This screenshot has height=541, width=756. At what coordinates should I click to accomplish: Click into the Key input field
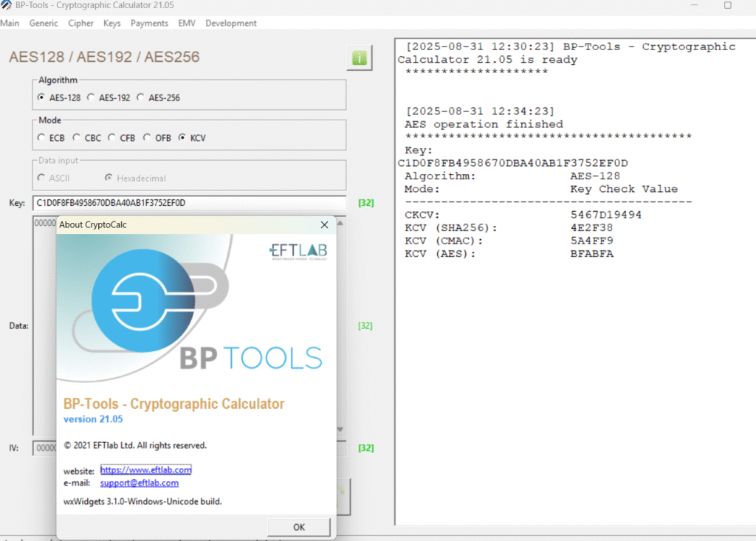pyautogui.click(x=188, y=203)
